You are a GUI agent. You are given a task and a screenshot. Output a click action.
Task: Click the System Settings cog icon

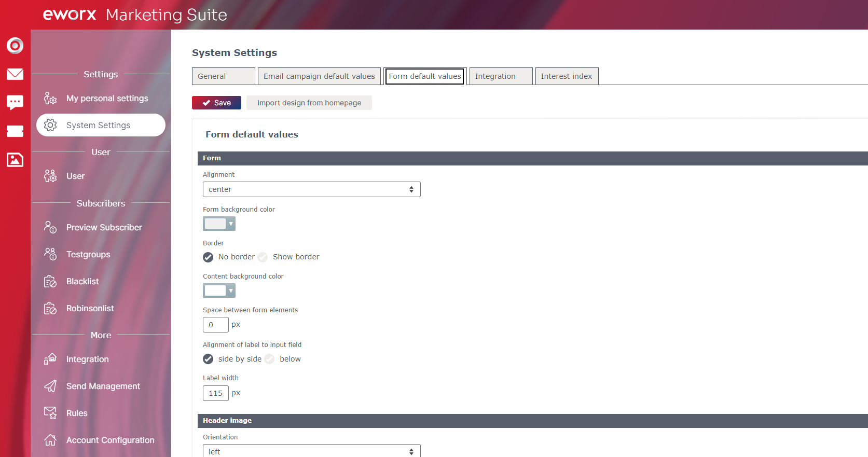click(50, 125)
